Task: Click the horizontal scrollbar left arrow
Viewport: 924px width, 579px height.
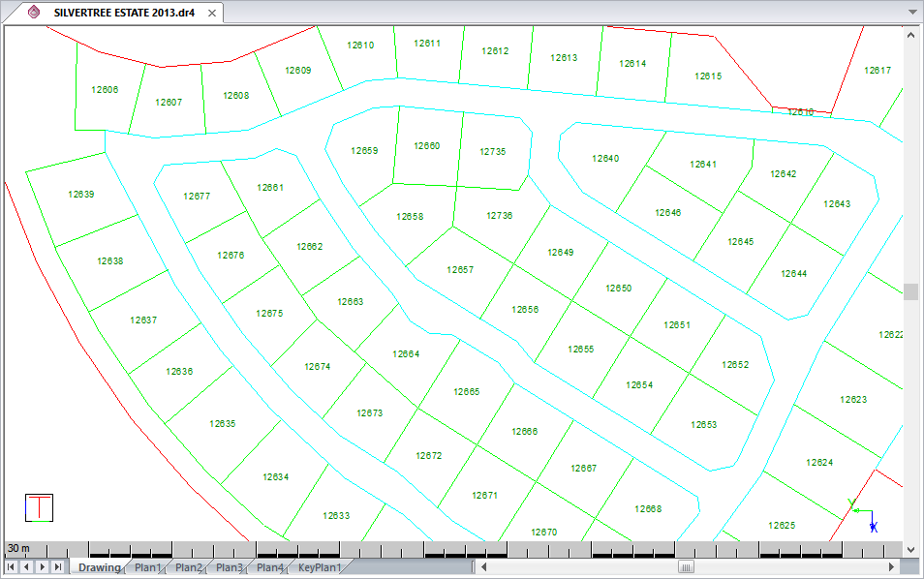Action: [x=485, y=566]
